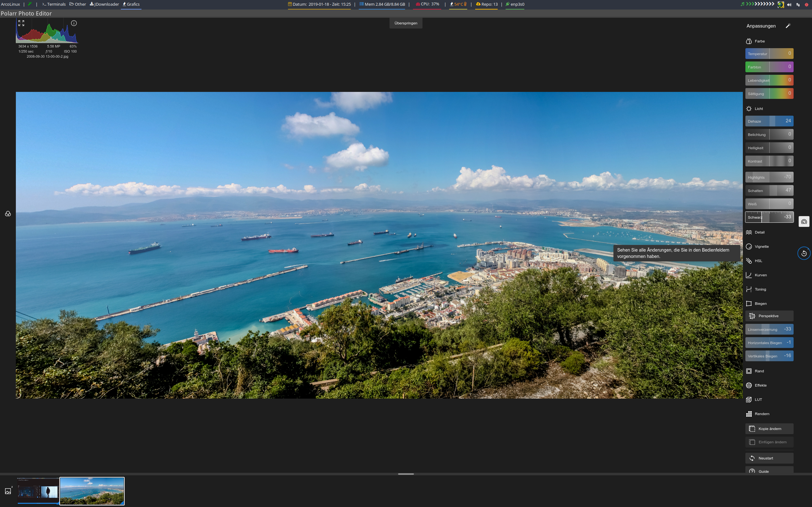This screenshot has height=507, width=812.
Task: Click the Perspektive tool button
Action: 769,316
